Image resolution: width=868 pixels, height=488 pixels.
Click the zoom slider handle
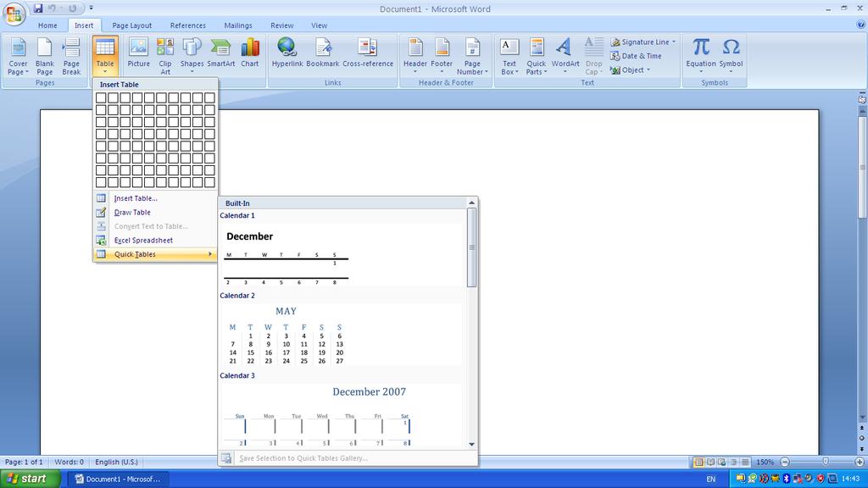(x=826, y=462)
